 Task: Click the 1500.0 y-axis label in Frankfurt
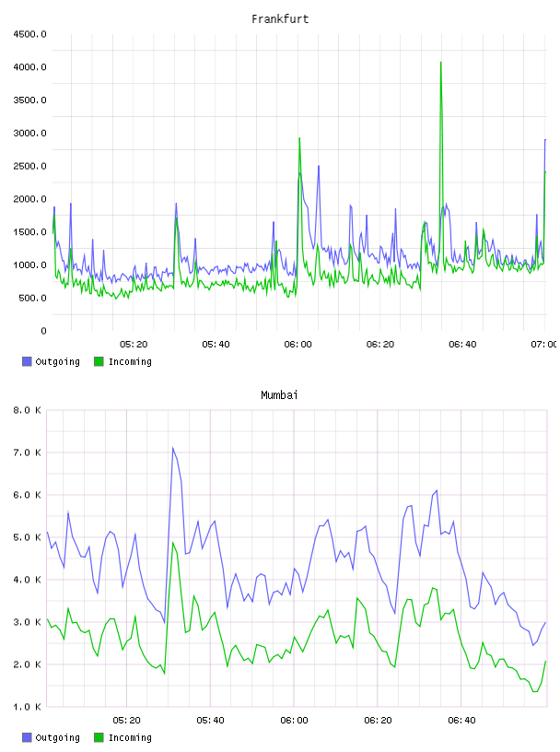click(x=29, y=232)
